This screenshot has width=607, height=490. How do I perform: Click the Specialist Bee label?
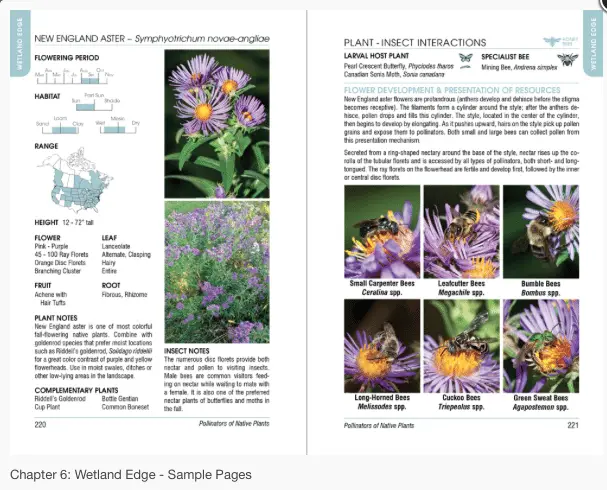pos(505,57)
